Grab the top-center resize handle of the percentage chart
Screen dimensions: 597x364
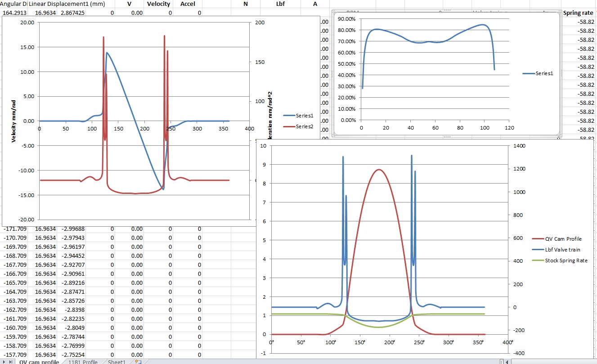click(x=447, y=10)
